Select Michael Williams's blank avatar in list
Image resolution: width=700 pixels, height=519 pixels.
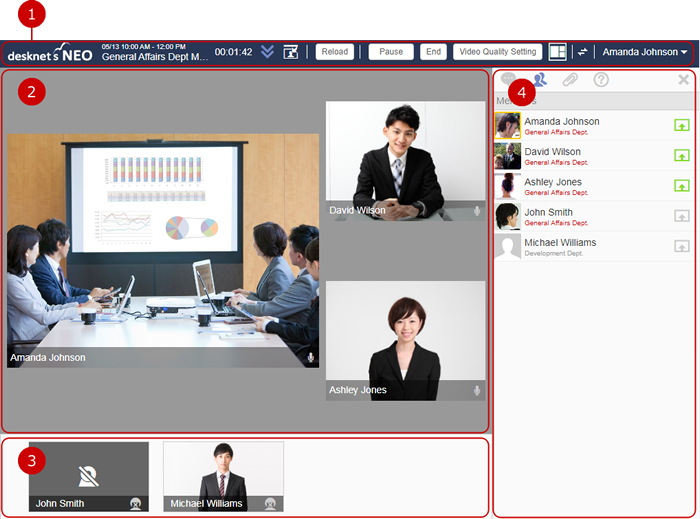tap(508, 246)
